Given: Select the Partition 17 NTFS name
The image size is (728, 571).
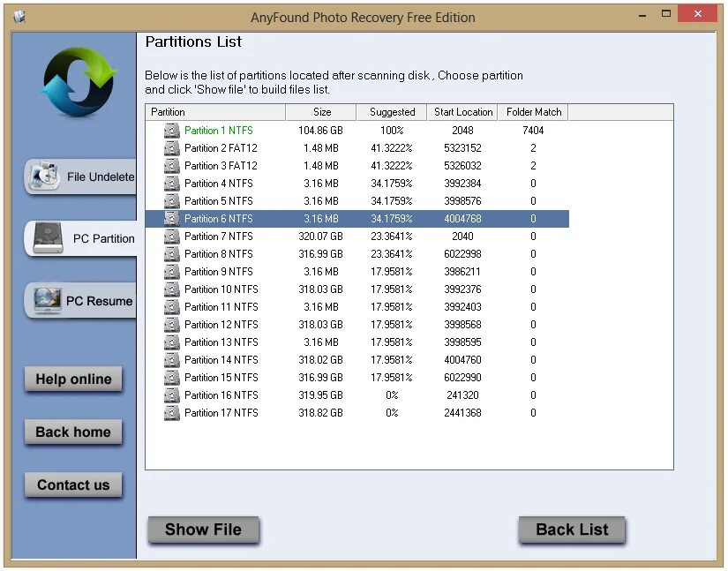Looking at the screenshot, I should click(221, 413).
